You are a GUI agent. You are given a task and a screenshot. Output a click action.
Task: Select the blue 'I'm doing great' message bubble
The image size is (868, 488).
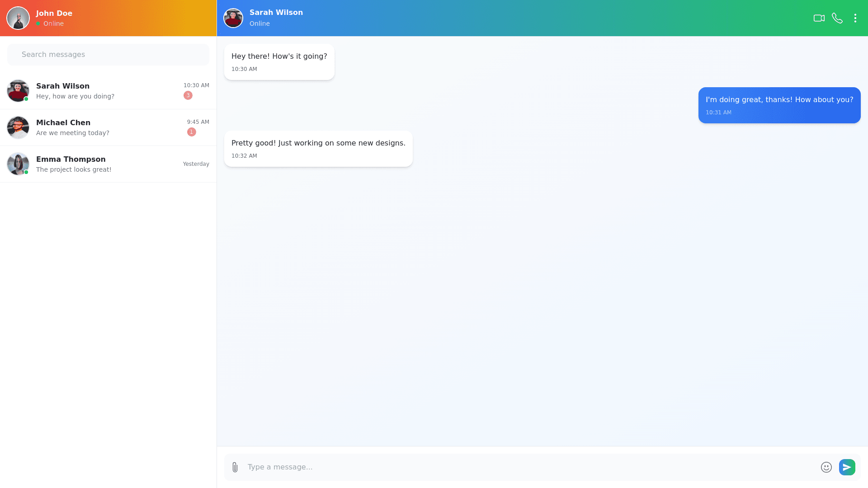click(x=779, y=105)
